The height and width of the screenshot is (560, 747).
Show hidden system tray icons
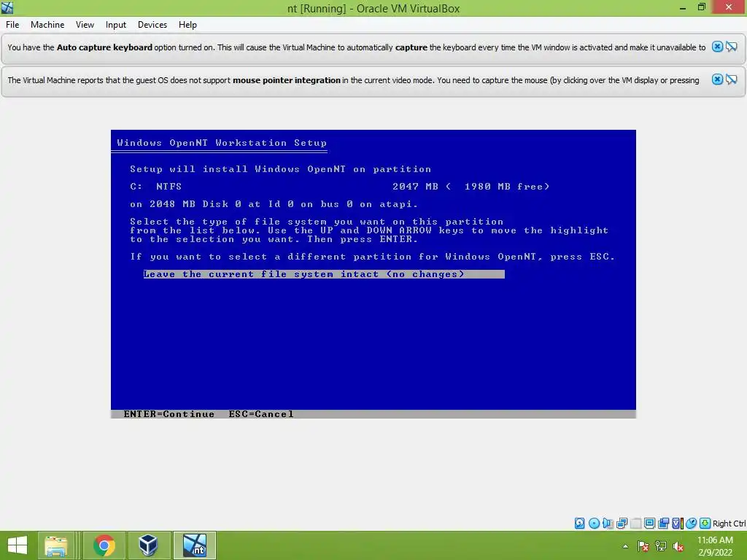pos(625,546)
